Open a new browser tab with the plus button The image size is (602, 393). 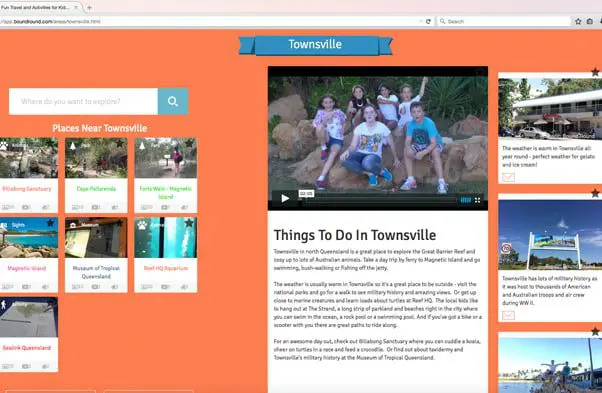pyautogui.click(x=89, y=7)
